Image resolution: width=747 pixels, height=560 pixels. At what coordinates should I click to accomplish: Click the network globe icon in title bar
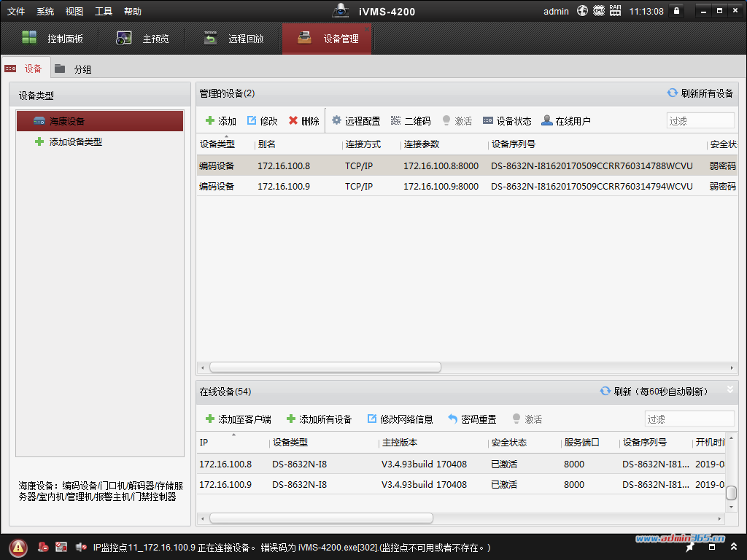tap(582, 11)
